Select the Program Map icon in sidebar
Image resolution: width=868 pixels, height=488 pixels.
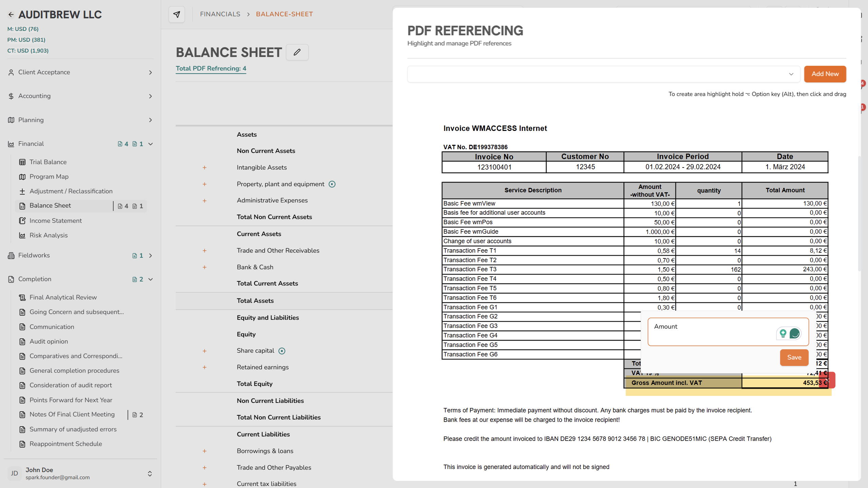tap(22, 177)
